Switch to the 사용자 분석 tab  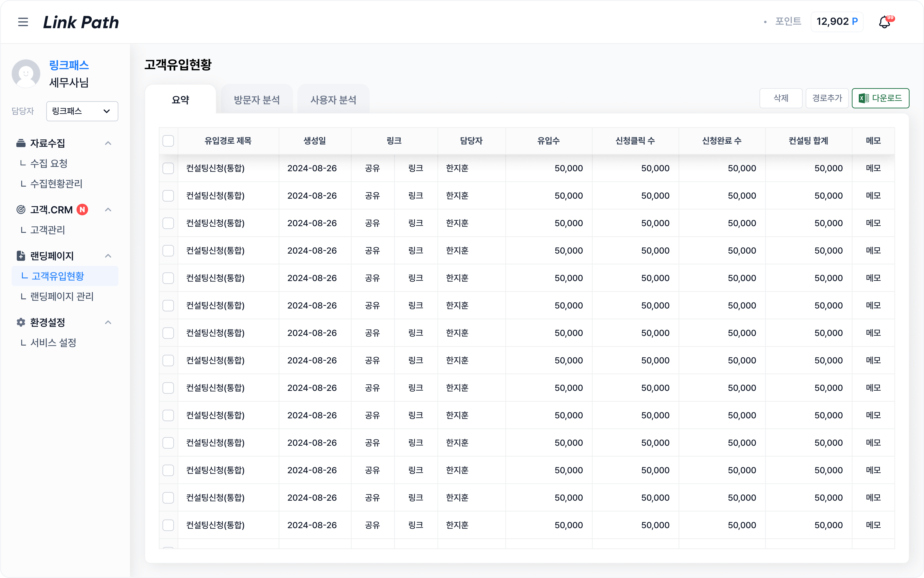(333, 99)
